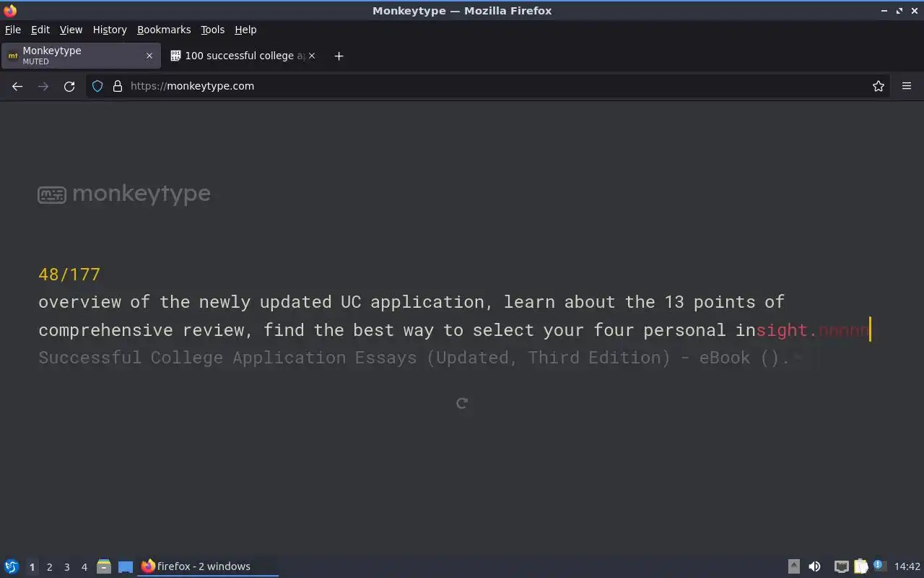Screen dimensions: 924x578
Task: Click the mistyped red "sight." text
Action: (786, 330)
